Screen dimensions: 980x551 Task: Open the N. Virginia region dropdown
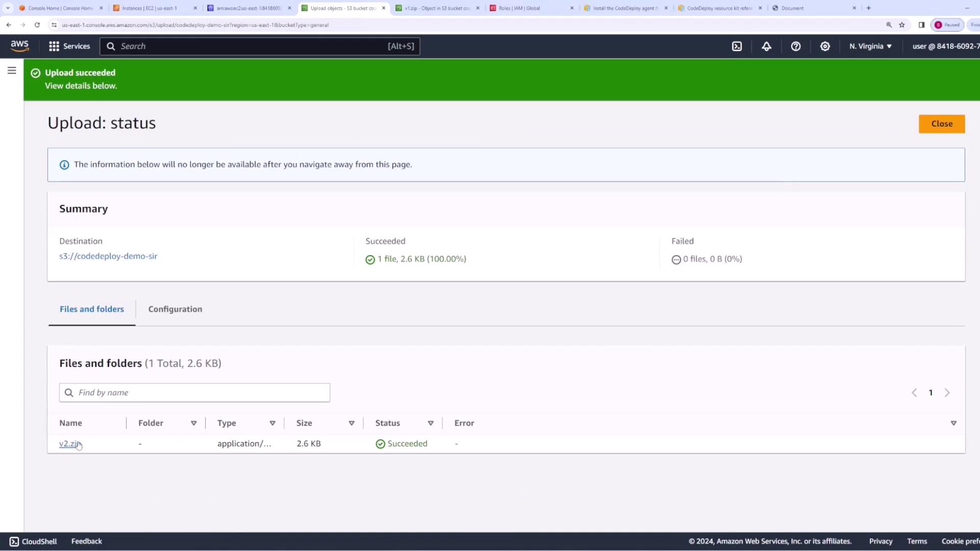point(870,46)
